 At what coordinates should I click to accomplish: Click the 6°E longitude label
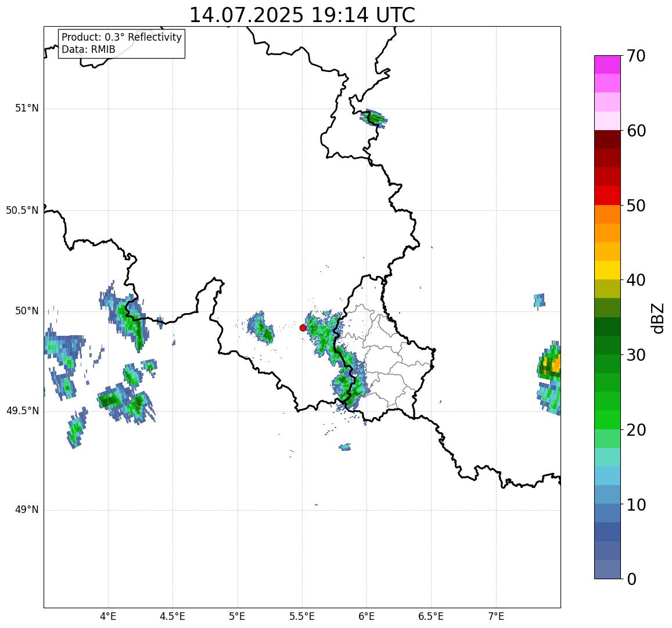pyautogui.click(x=367, y=617)
